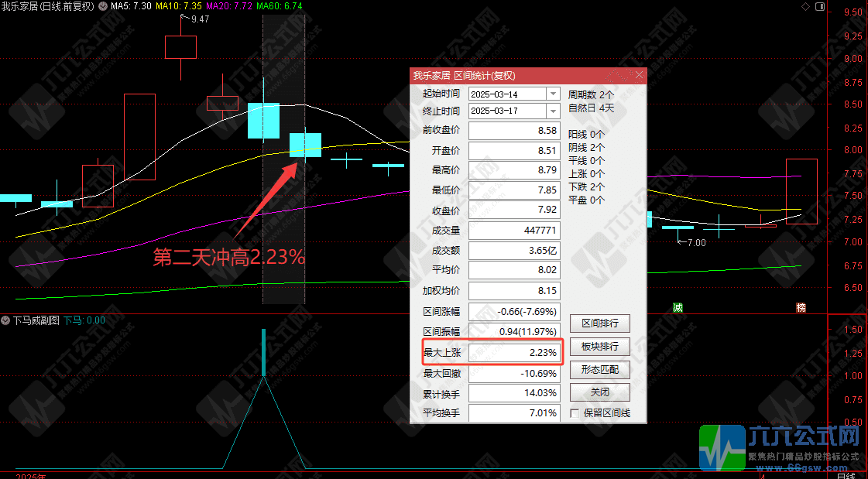Click the 板块排行 button
Image resolution: width=868 pixels, height=479 pixels.
[x=599, y=347]
